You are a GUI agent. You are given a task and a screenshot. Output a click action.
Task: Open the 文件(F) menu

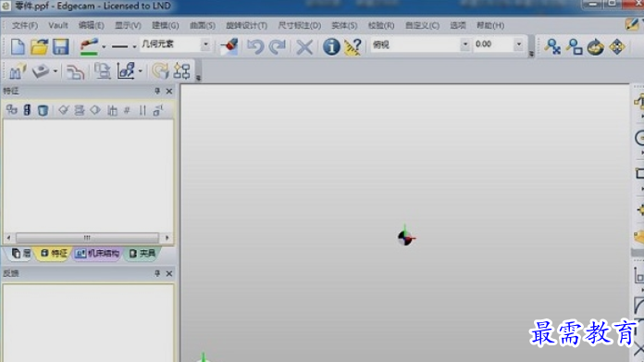coord(25,26)
